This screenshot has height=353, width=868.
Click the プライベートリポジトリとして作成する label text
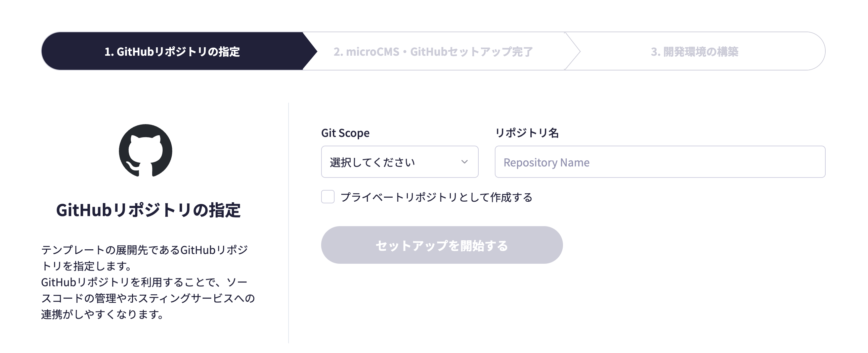[436, 197]
